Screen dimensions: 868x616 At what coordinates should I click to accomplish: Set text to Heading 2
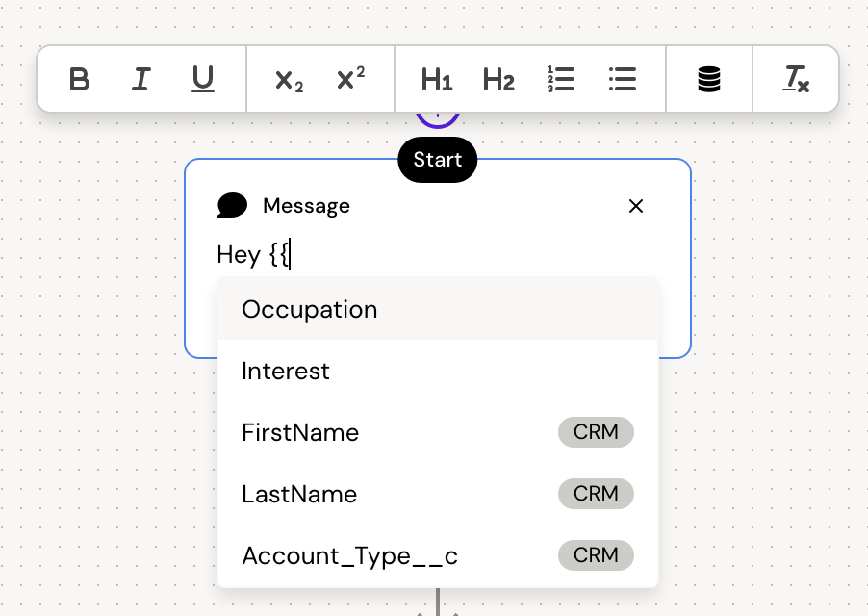coord(498,80)
